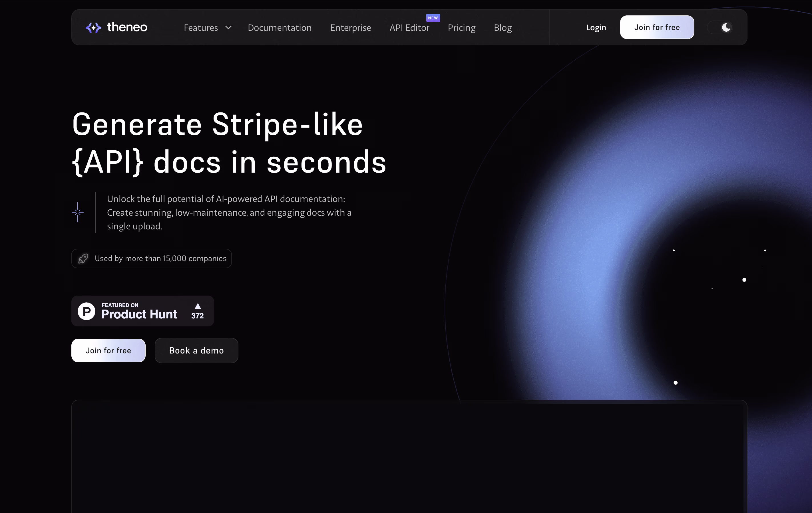Click the 372 upvote count
This screenshot has height=513, width=812.
point(197,316)
